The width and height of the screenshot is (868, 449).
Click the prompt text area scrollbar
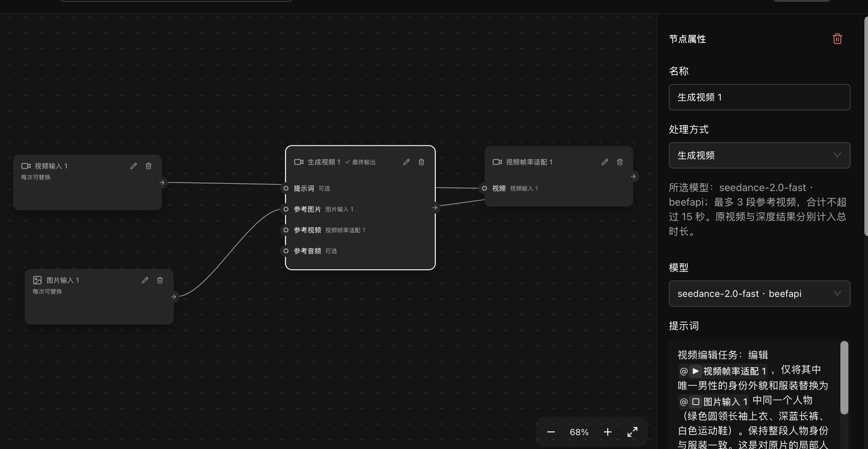[x=844, y=377]
